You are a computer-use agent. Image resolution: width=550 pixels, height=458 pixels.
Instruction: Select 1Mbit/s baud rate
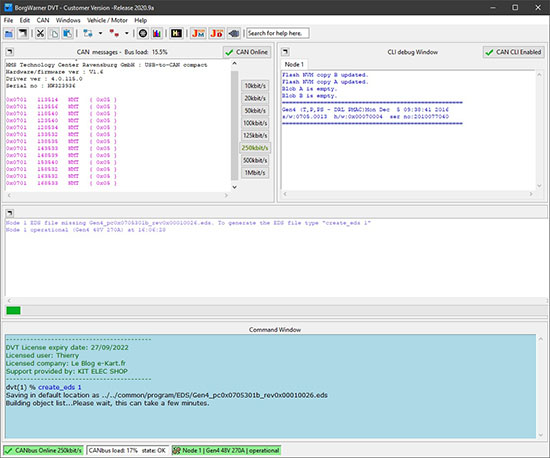click(255, 173)
